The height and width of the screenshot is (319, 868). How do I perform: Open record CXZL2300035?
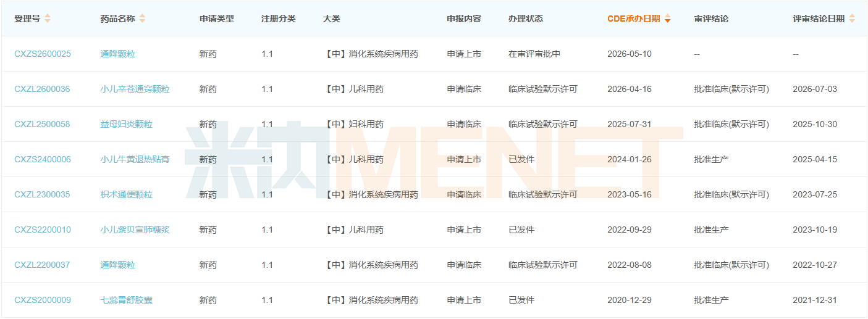point(42,194)
